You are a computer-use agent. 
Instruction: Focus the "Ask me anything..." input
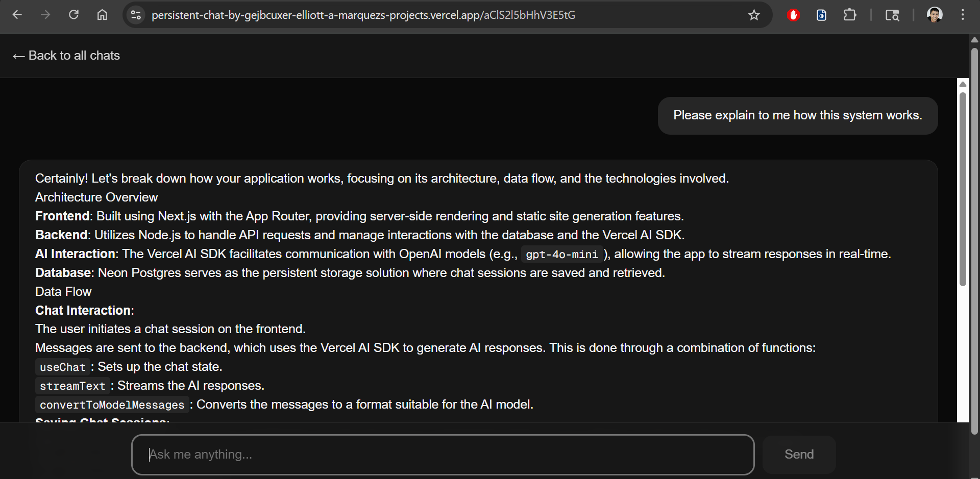[x=443, y=455]
